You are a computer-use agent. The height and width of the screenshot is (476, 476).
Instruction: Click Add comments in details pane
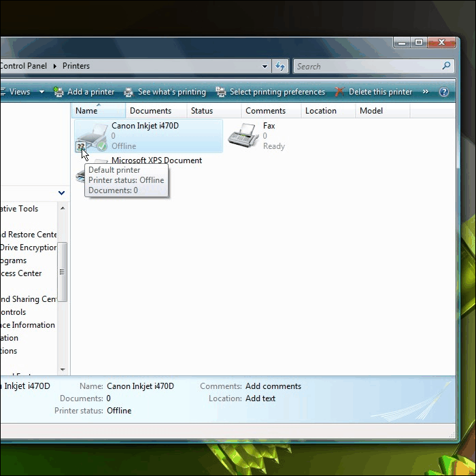273,386
